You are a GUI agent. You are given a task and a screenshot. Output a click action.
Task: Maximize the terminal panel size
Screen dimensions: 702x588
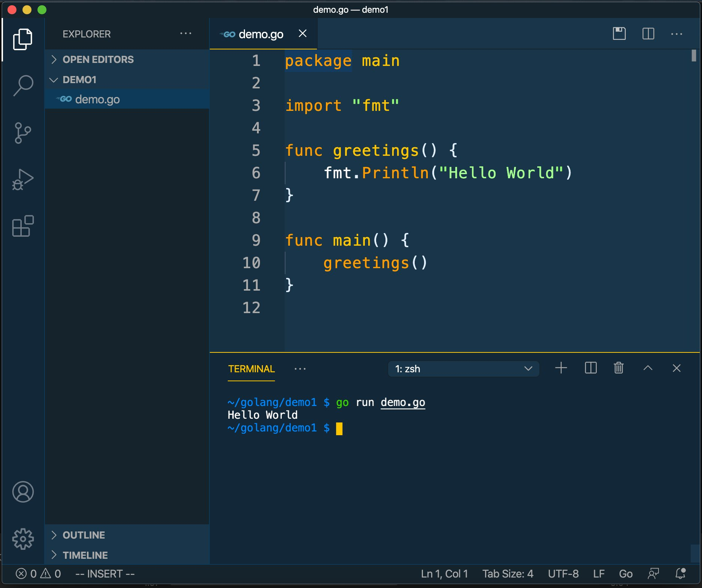click(x=648, y=368)
